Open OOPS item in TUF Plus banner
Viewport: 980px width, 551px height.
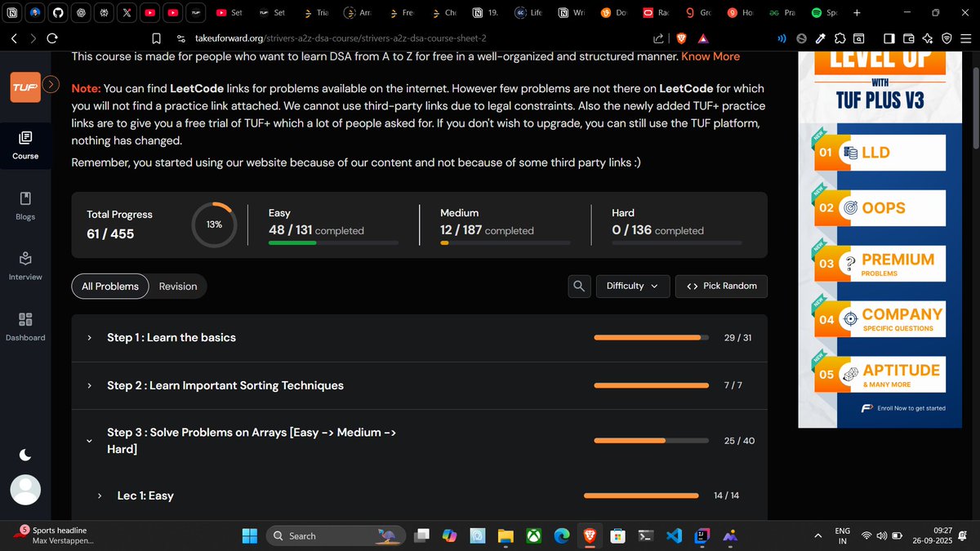click(x=880, y=207)
